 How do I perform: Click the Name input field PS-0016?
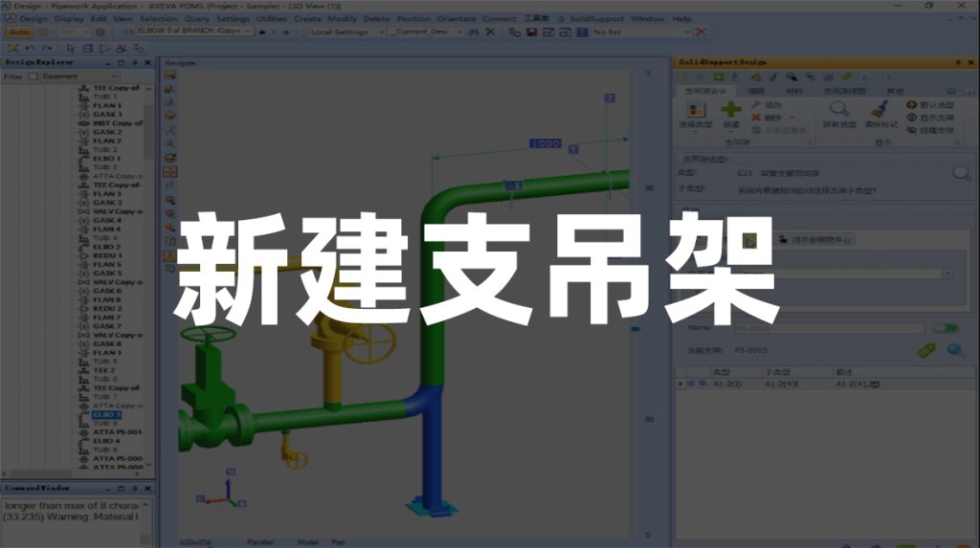pyautogui.click(x=828, y=328)
